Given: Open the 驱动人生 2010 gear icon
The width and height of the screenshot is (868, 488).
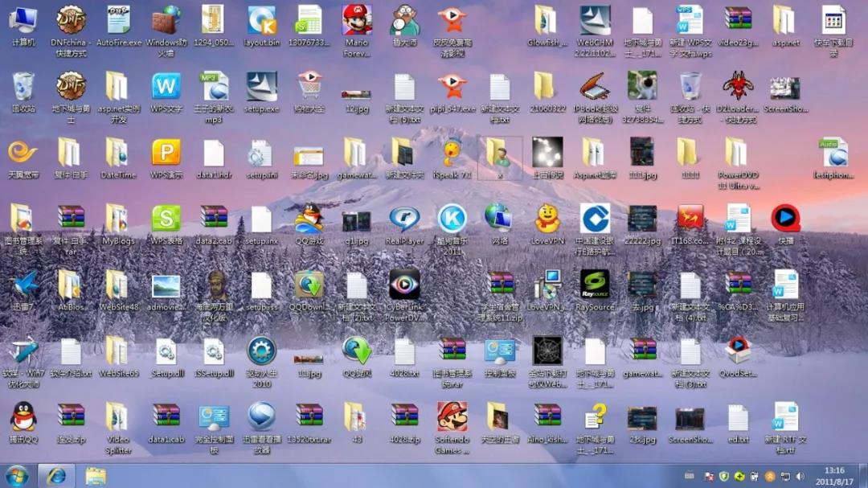Looking at the screenshot, I should point(261,351).
